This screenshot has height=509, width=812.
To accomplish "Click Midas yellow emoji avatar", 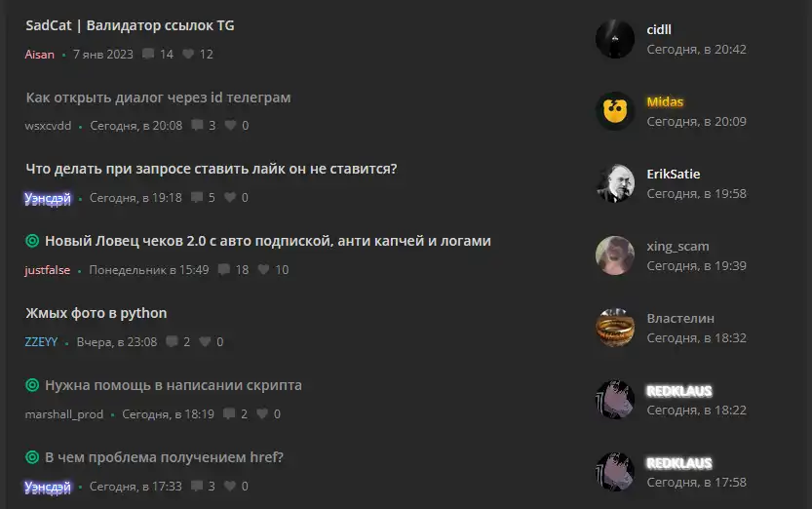I will [x=615, y=111].
